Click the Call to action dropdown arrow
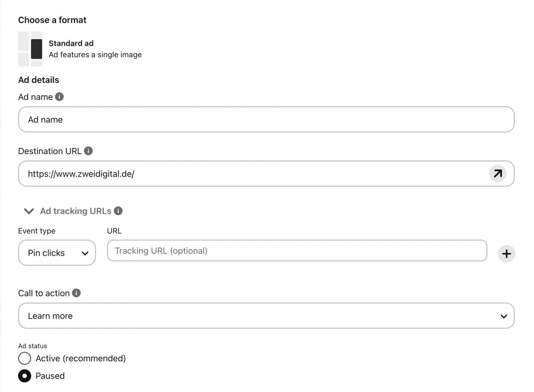Viewport: 534px width, 392px height. click(x=504, y=316)
